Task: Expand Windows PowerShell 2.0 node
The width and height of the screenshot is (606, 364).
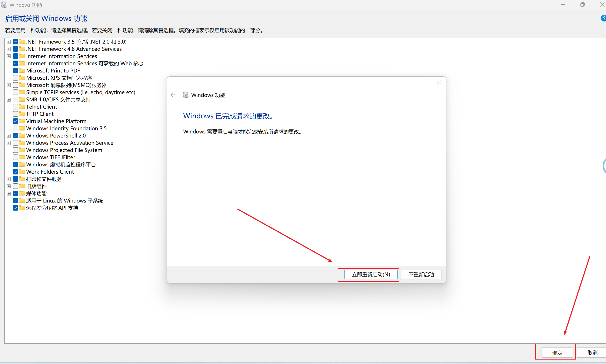Action: click(9, 136)
